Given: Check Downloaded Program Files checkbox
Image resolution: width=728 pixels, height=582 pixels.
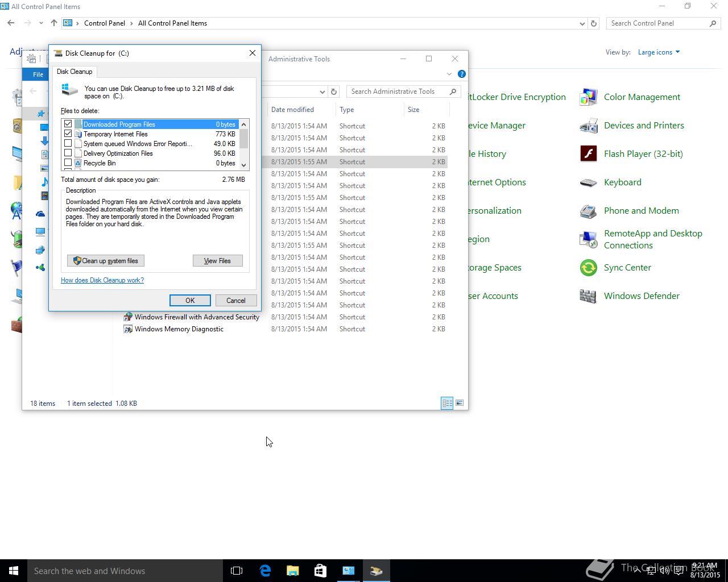Looking at the screenshot, I should [x=68, y=124].
